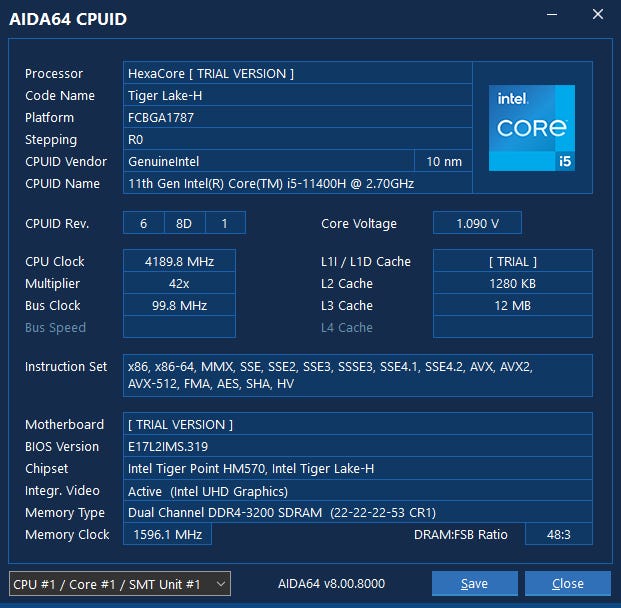Click the grayed L4 Cache label

[347, 328]
